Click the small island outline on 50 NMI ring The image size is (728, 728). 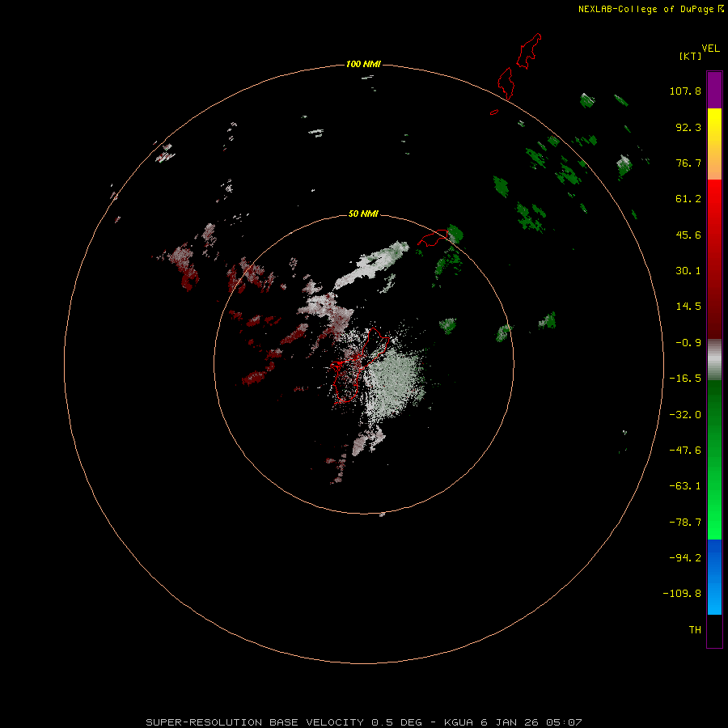(x=433, y=237)
